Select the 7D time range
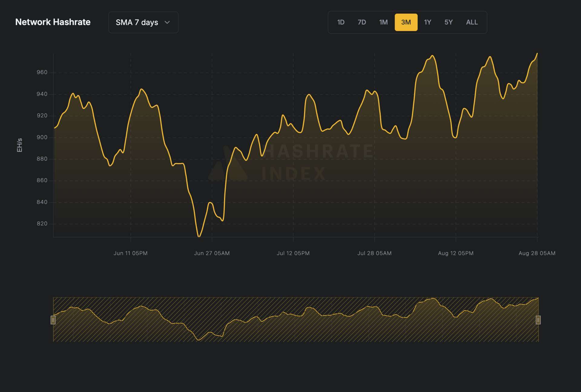The width and height of the screenshot is (581, 392). (362, 22)
